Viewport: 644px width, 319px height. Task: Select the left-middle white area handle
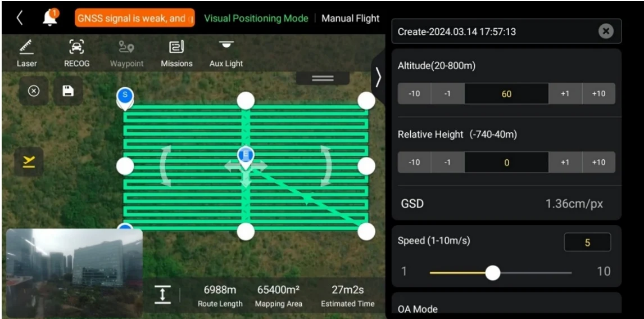(x=125, y=166)
